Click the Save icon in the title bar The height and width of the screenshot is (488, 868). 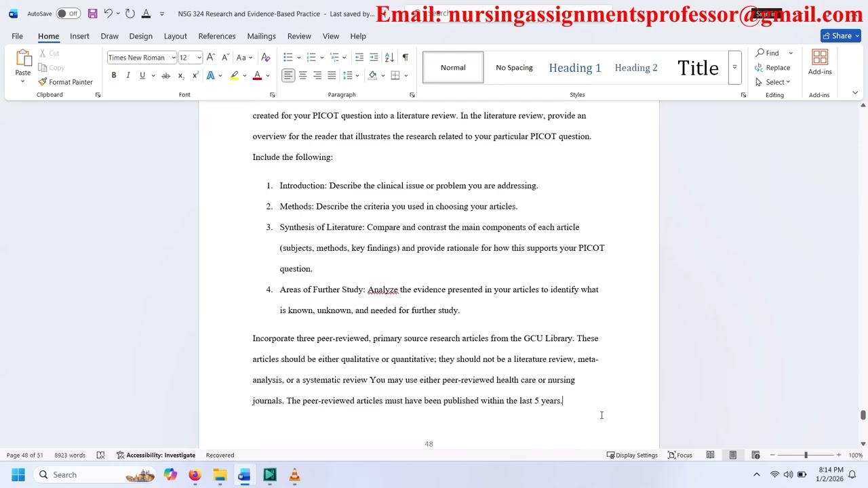(x=92, y=14)
